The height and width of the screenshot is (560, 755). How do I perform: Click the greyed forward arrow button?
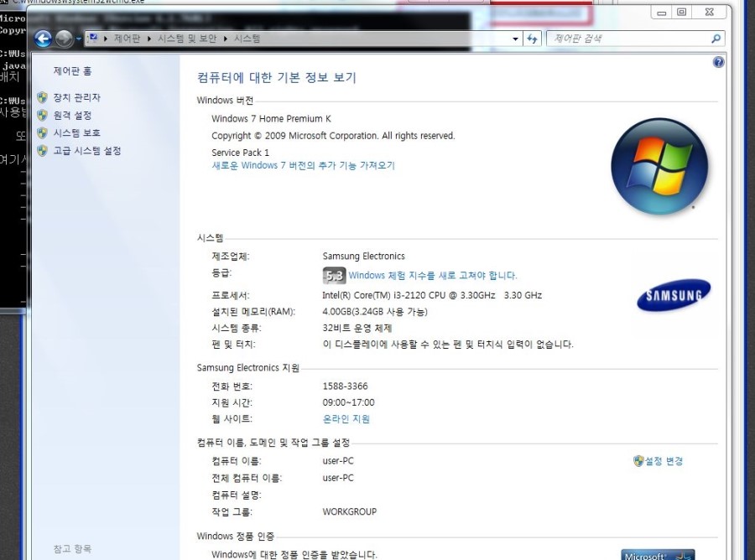pos(64,39)
